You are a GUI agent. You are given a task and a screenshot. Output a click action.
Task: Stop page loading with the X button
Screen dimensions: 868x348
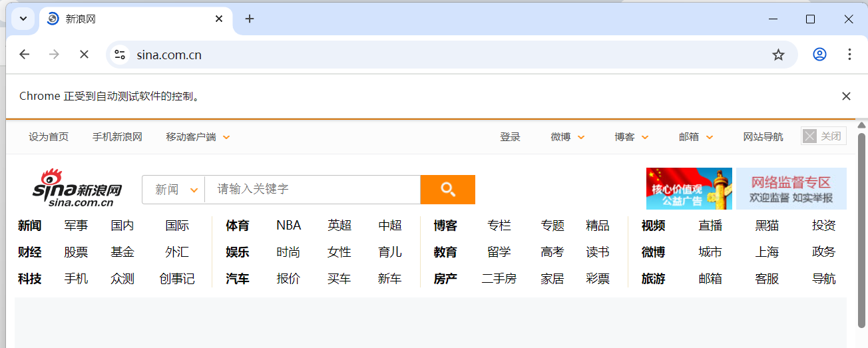[84, 55]
